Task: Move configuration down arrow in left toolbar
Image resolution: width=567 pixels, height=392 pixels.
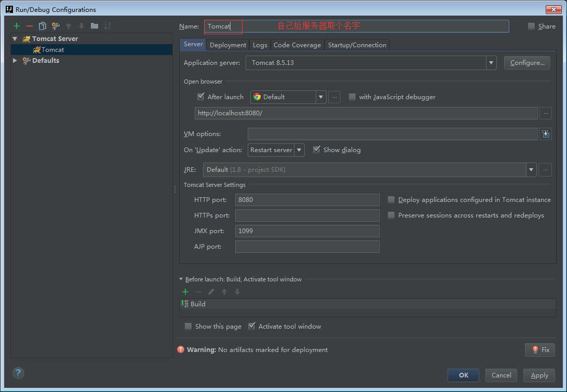Action: click(x=82, y=26)
